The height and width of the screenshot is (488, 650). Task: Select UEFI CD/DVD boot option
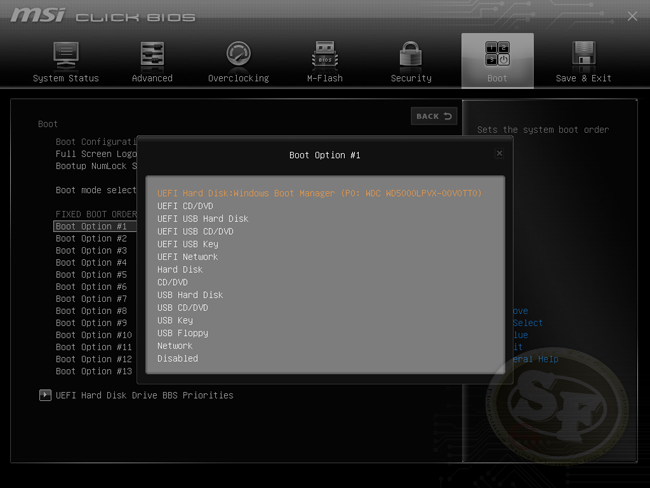tap(185, 206)
